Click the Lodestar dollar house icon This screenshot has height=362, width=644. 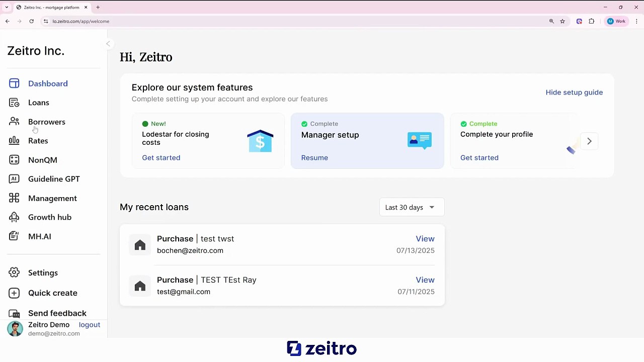point(260,141)
